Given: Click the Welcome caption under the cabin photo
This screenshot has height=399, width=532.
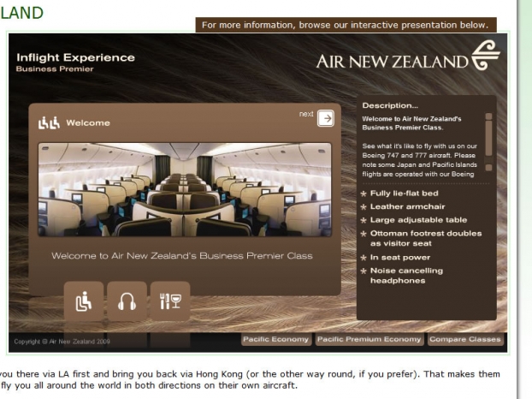Looking at the screenshot, I should pos(182,256).
